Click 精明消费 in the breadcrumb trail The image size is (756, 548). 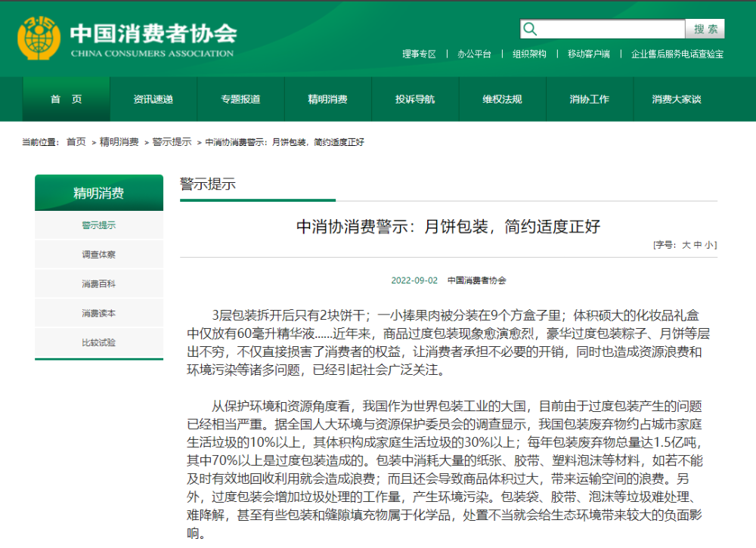[119, 142]
